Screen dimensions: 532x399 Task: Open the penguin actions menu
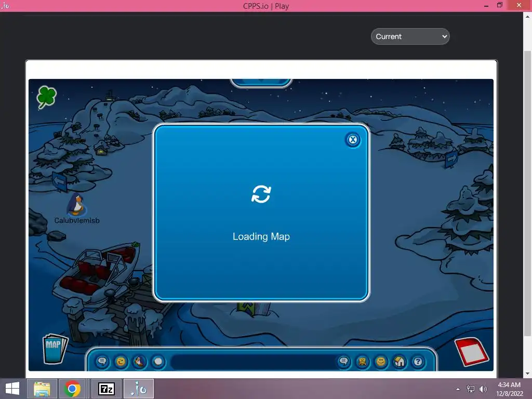pyautogui.click(x=139, y=362)
